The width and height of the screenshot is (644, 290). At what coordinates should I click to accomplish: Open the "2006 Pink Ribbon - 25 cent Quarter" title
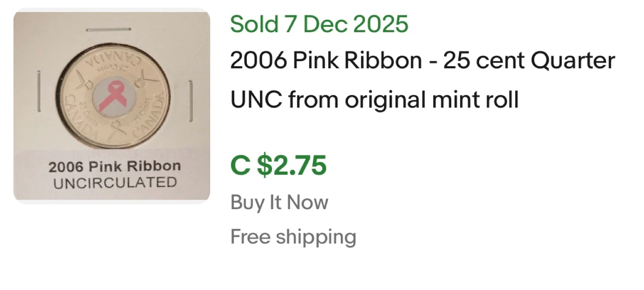coord(422,61)
